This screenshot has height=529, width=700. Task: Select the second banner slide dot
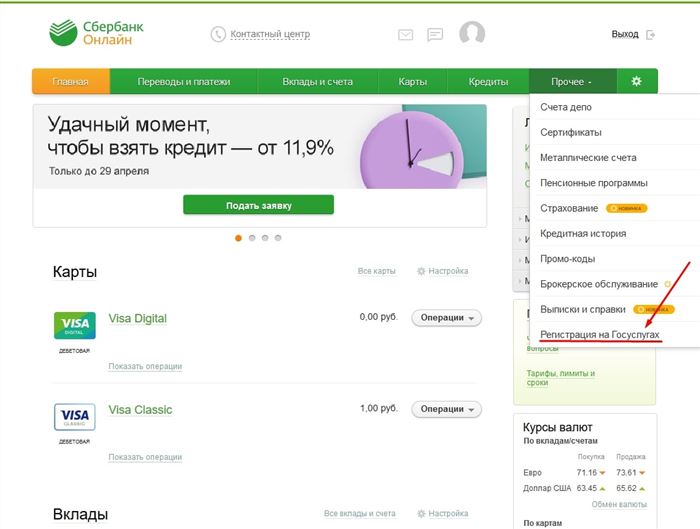click(252, 238)
